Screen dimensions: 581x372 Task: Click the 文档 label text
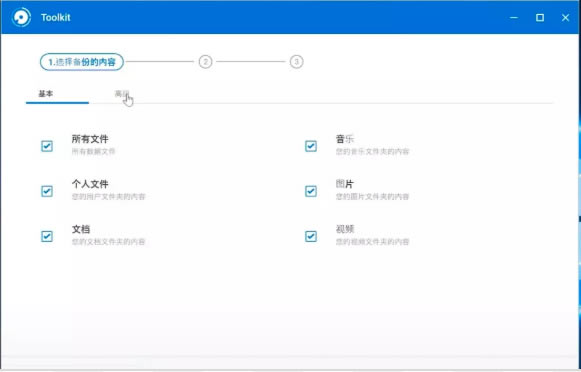click(x=81, y=229)
